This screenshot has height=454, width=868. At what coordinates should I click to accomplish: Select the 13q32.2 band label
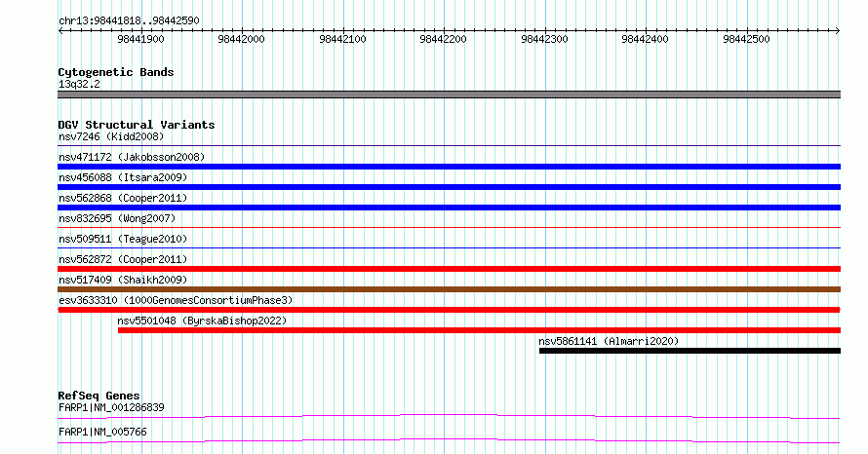coord(79,84)
